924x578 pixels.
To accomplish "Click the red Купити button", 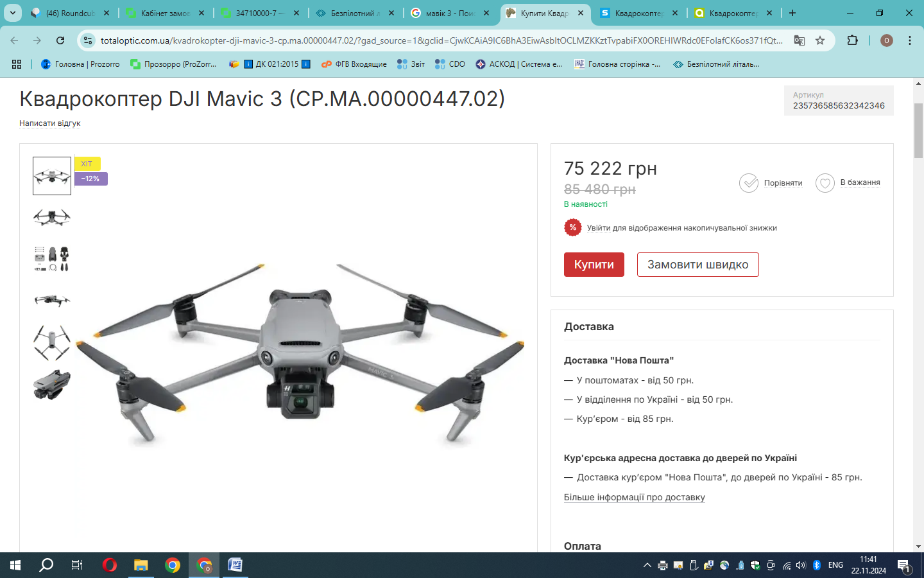I will [594, 265].
